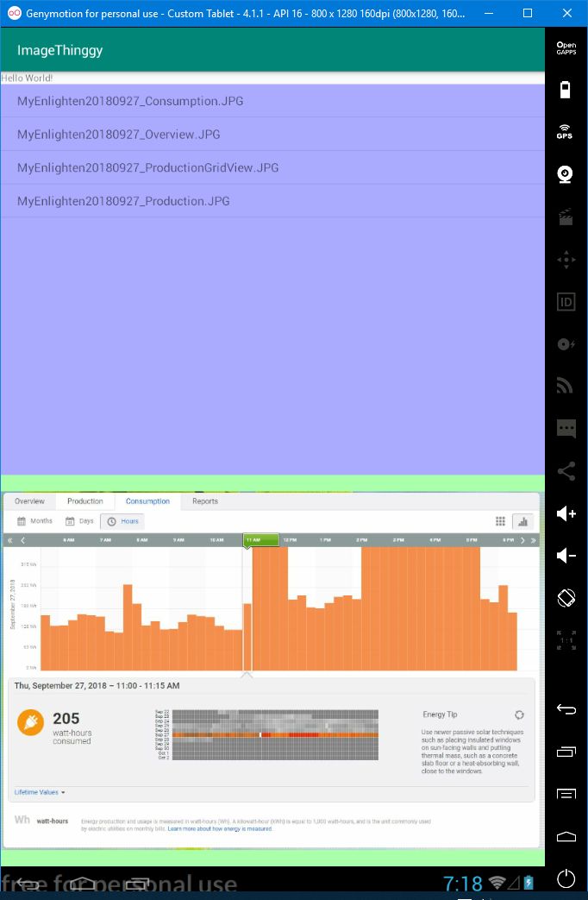The height and width of the screenshot is (900, 588).
Task: Switch to the Overview tab in chart
Action: 29,501
